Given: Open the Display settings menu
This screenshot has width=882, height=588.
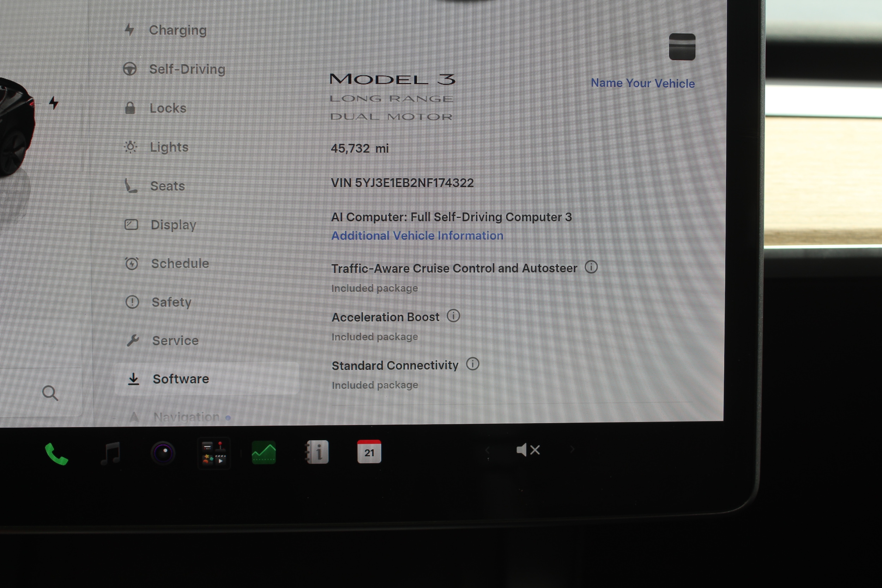Looking at the screenshot, I should 161,225.
